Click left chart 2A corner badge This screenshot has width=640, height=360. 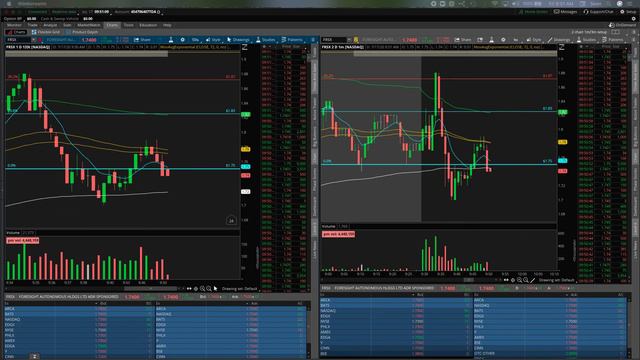point(231,220)
